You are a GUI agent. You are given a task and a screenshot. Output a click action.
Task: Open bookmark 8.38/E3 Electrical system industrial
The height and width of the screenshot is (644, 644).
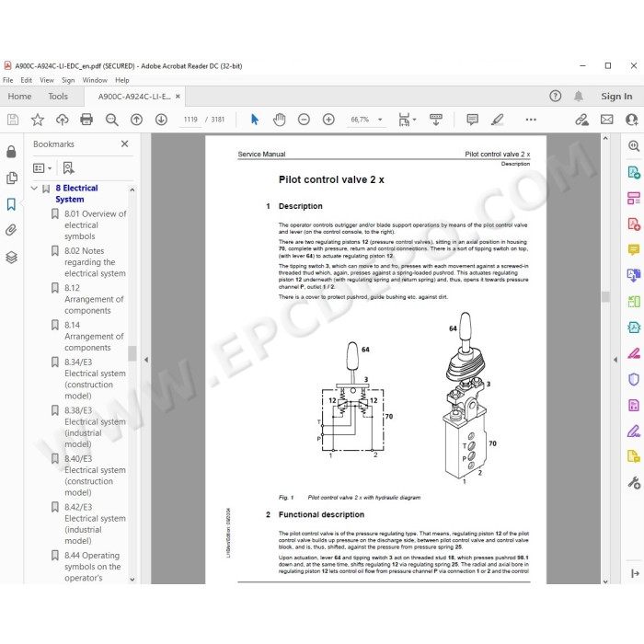[95, 427]
